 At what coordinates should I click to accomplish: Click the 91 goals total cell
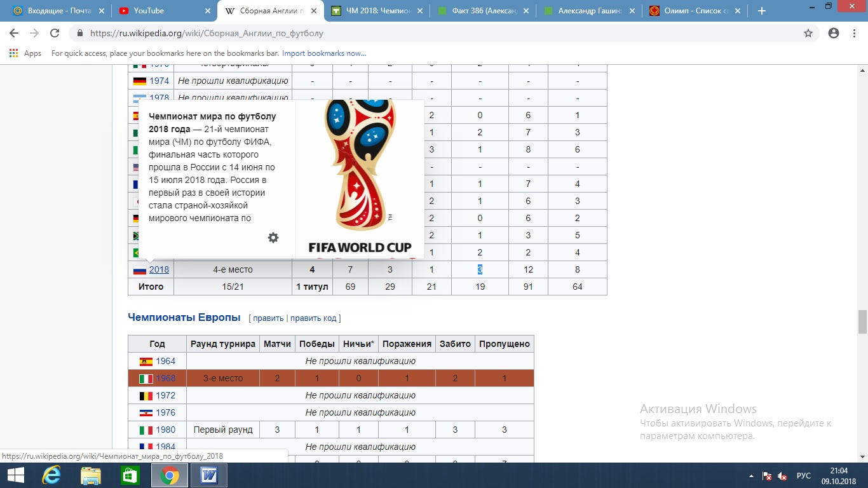pyautogui.click(x=528, y=287)
